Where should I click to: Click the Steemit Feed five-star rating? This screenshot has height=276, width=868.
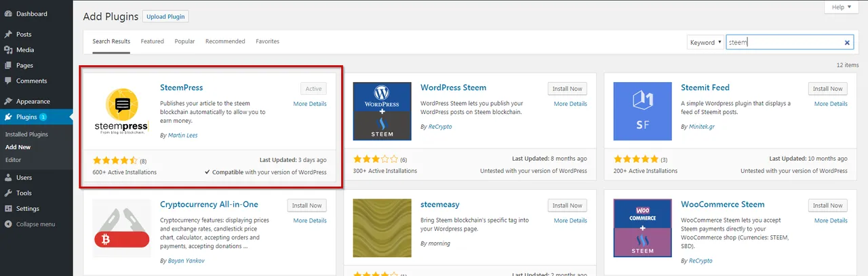[636, 160]
